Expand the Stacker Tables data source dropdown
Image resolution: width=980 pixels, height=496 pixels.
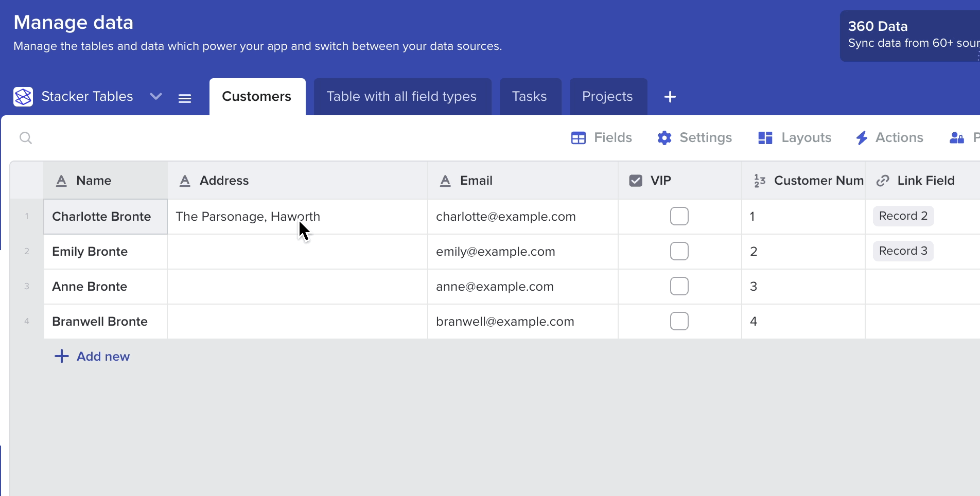(156, 97)
